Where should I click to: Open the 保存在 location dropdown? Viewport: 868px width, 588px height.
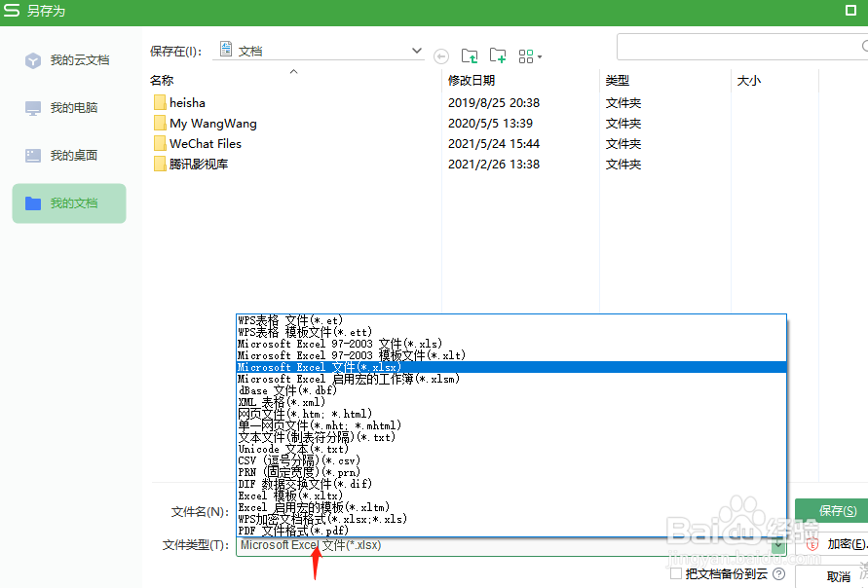pyautogui.click(x=416, y=49)
